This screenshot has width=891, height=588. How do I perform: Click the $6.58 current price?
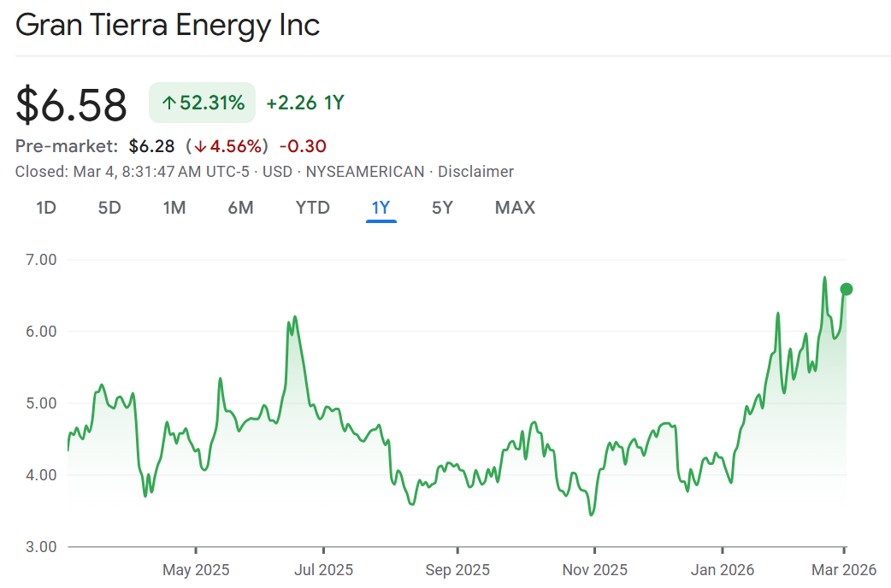point(72,105)
